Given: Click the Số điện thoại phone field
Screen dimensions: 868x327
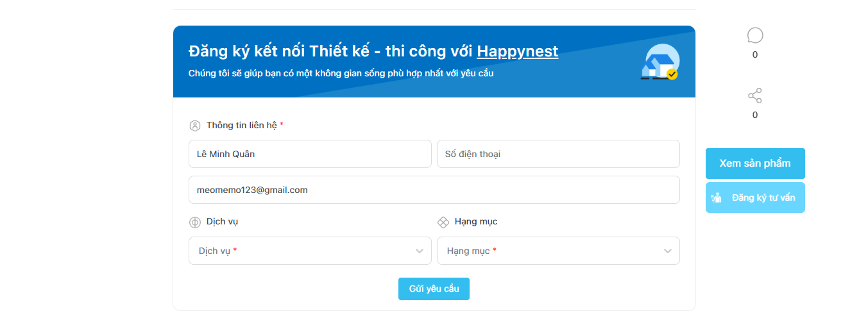Looking at the screenshot, I should (557, 154).
